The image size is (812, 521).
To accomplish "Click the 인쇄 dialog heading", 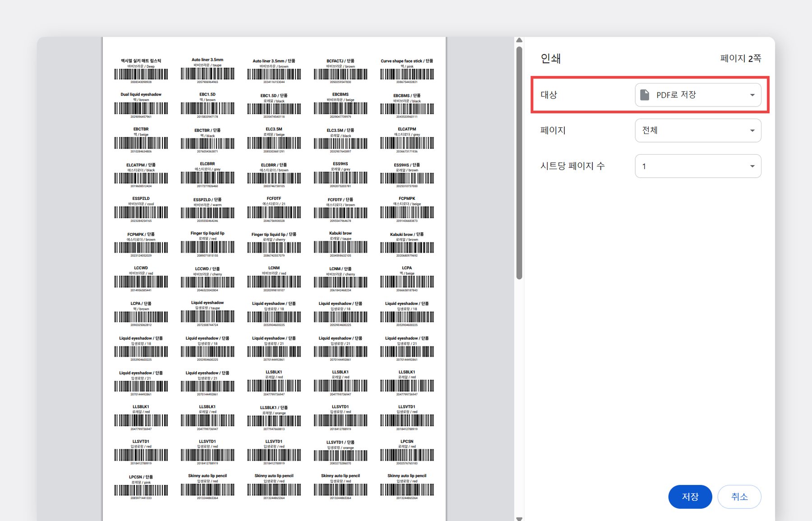I will (x=550, y=59).
